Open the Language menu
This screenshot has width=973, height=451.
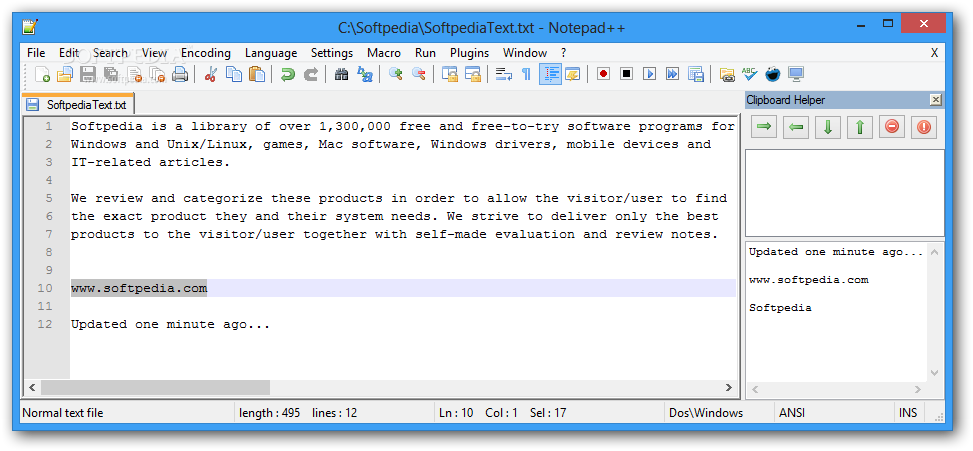click(x=271, y=53)
